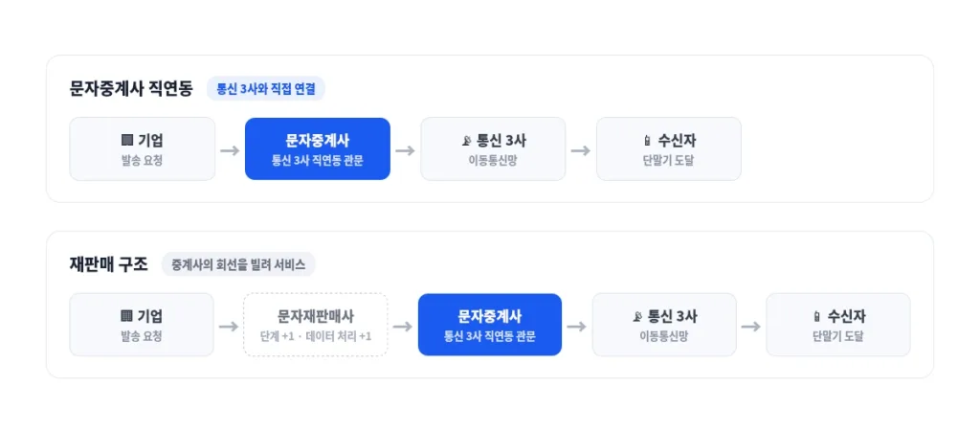Click the phone icon in 직연동 flow's 수신자 box

click(646, 141)
